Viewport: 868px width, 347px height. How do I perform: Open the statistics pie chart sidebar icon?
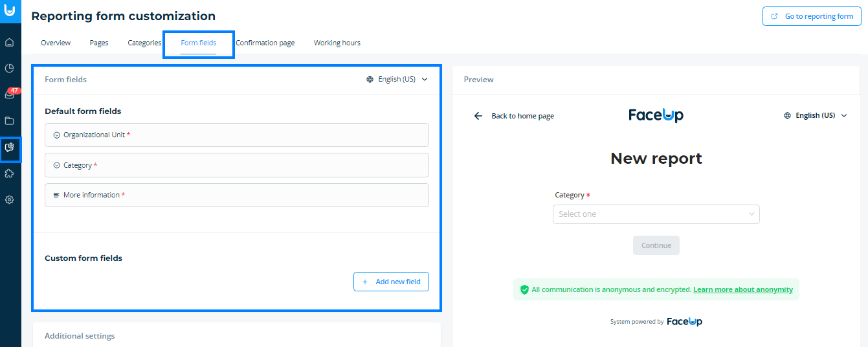click(x=10, y=69)
